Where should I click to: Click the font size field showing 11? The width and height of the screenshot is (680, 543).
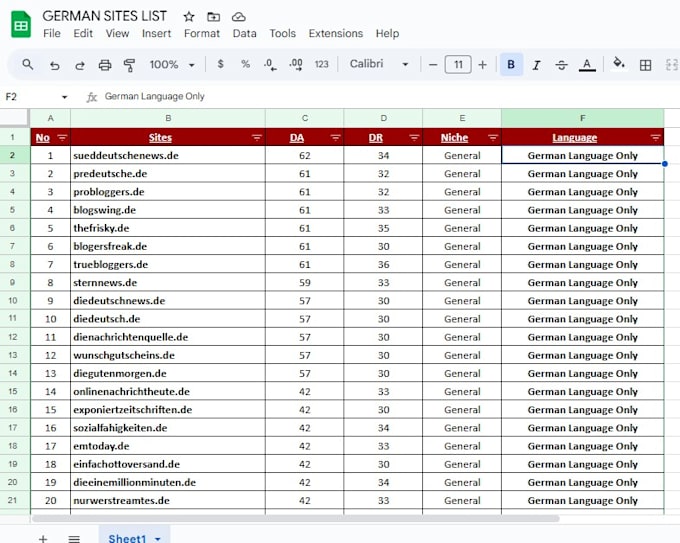point(458,65)
